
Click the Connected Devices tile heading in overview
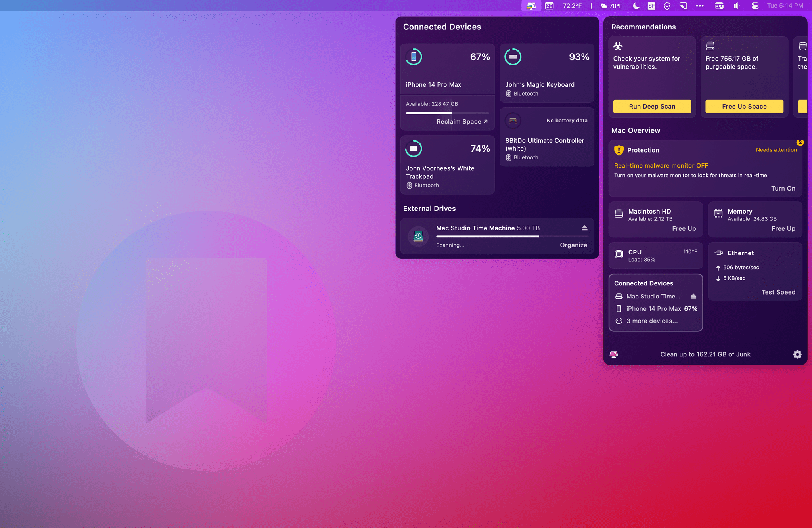point(643,283)
